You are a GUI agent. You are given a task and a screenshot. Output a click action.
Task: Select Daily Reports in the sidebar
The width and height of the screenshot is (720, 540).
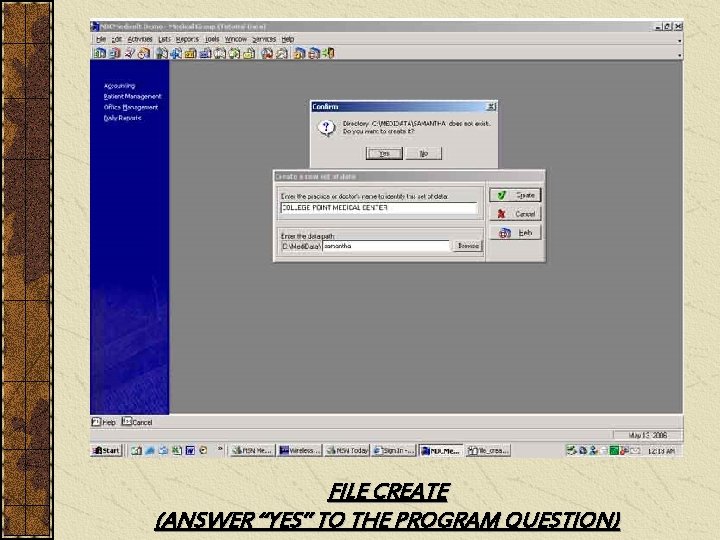(122, 118)
